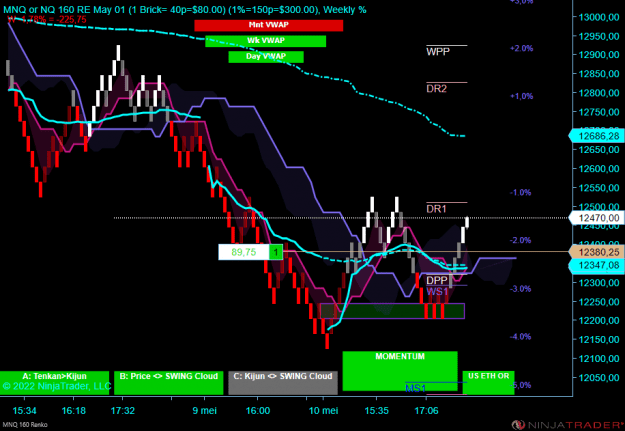The width and height of the screenshot is (625, 431).
Task: Click the 16:18 time axis label
Action: click(73, 410)
